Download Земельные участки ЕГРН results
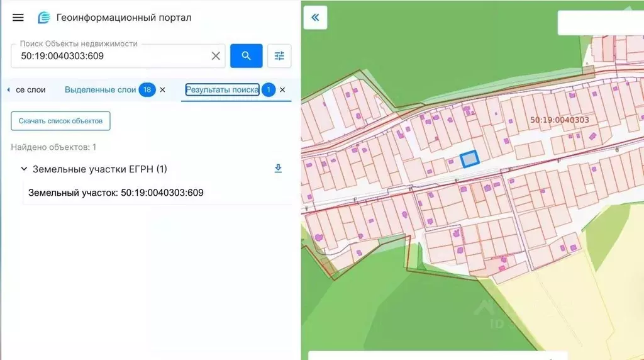644x360 pixels. [278, 169]
